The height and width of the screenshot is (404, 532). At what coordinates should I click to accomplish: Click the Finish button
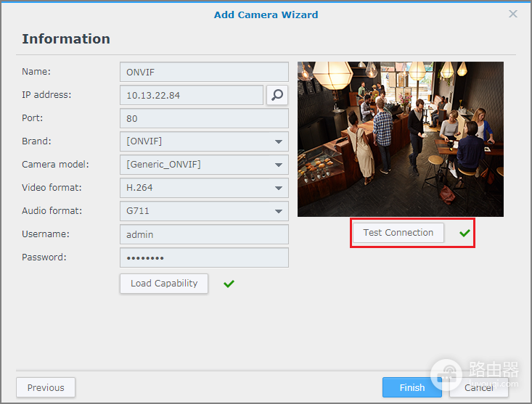coord(412,387)
